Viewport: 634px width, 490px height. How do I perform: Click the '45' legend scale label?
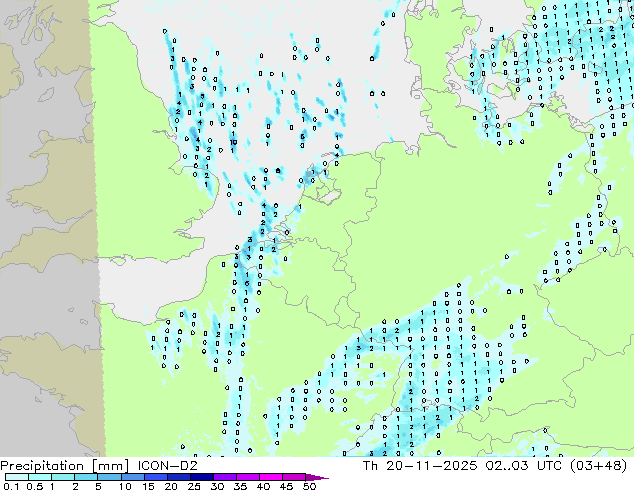coord(286,486)
